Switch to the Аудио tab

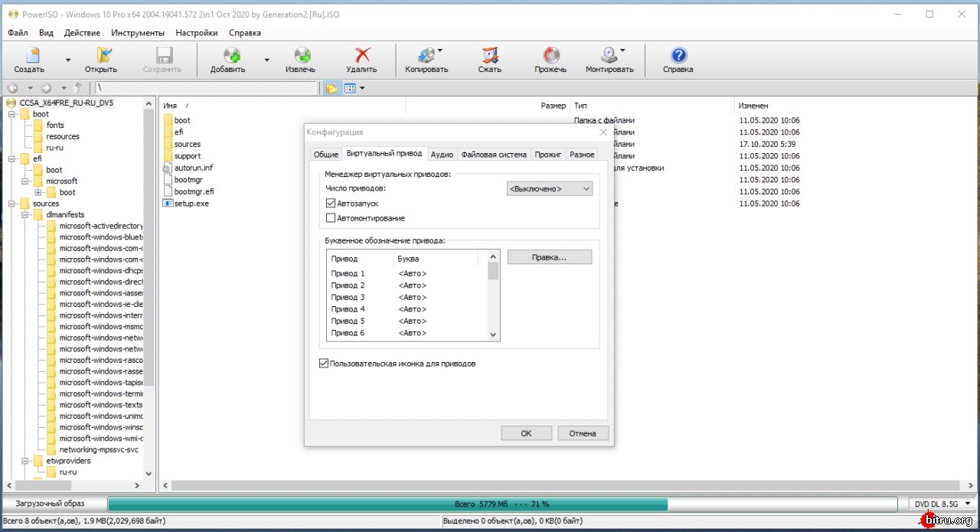tap(442, 155)
